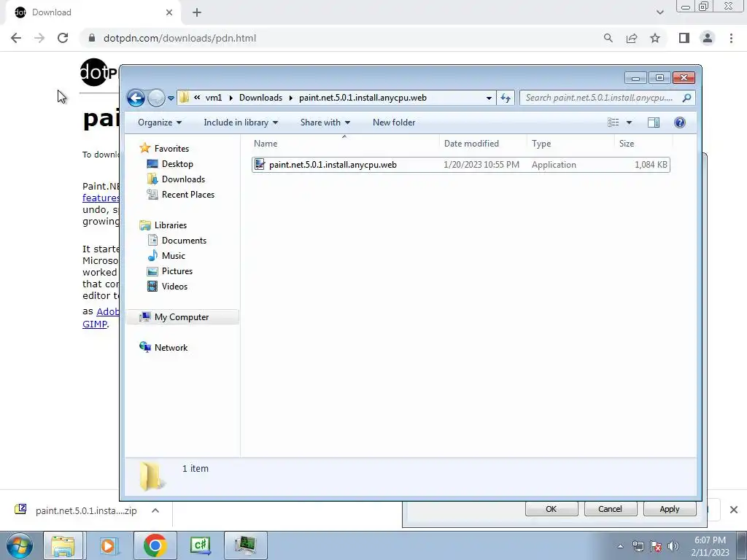Open Explorer help icon
The height and width of the screenshot is (560, 747).
click(680, 122)
